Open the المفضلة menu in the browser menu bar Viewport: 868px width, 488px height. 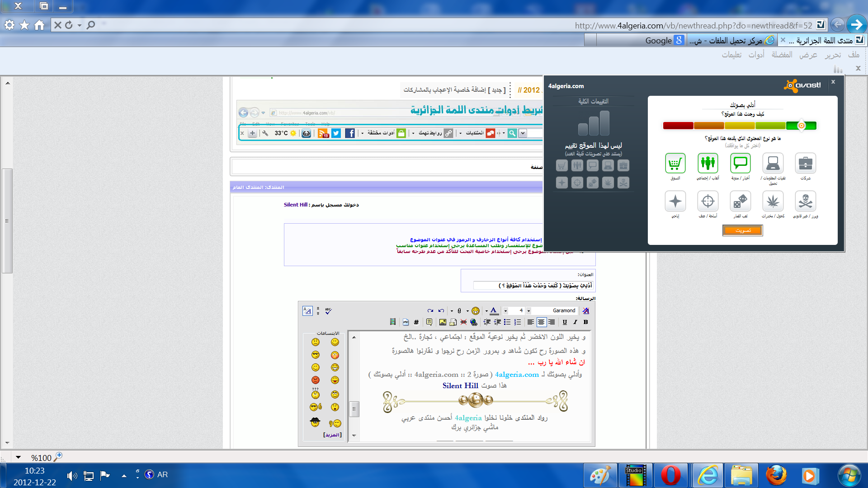point(782,55)
